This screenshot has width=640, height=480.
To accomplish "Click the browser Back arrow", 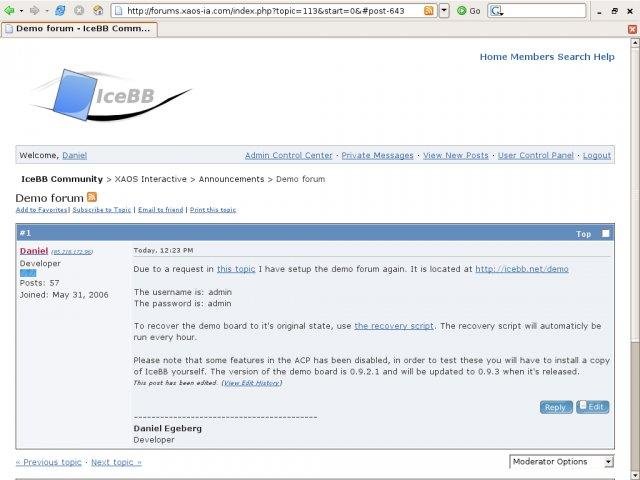I will click(x=9, y=10).
